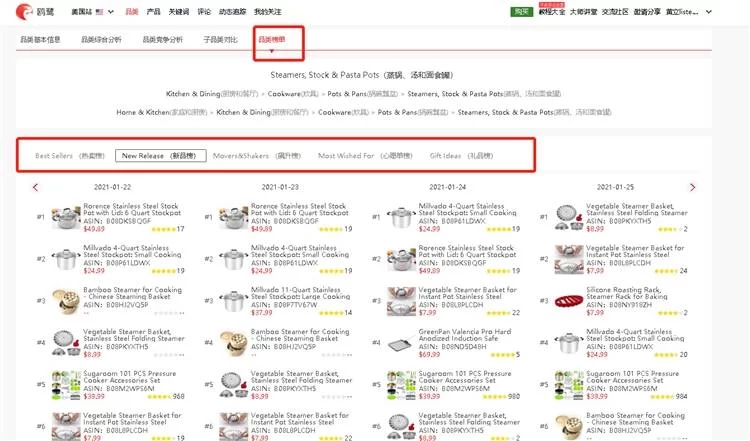
Task: Open the 品类竞争分析 tab
Action: click(162, 40)
